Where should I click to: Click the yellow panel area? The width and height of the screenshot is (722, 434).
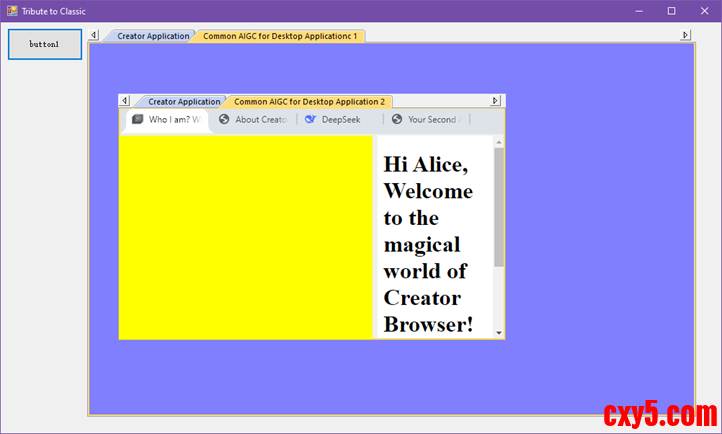click(x=245, y=237)
